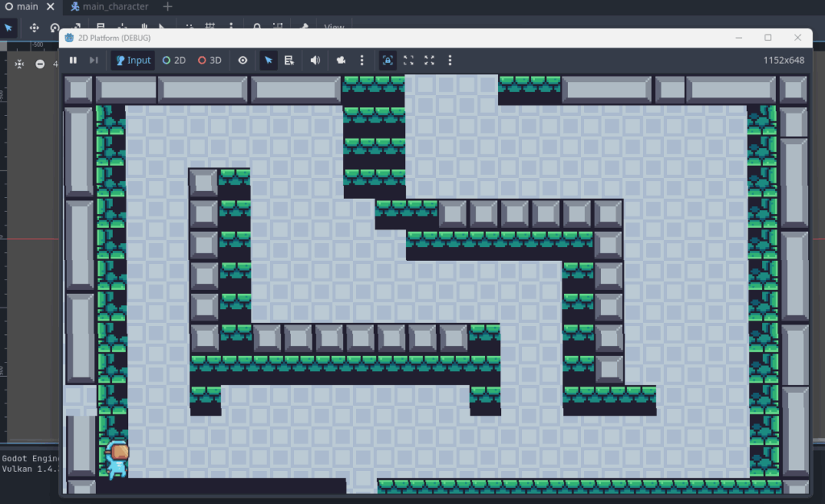Open camera options three-dot menu
825x504 pixels.
(362, 60)
